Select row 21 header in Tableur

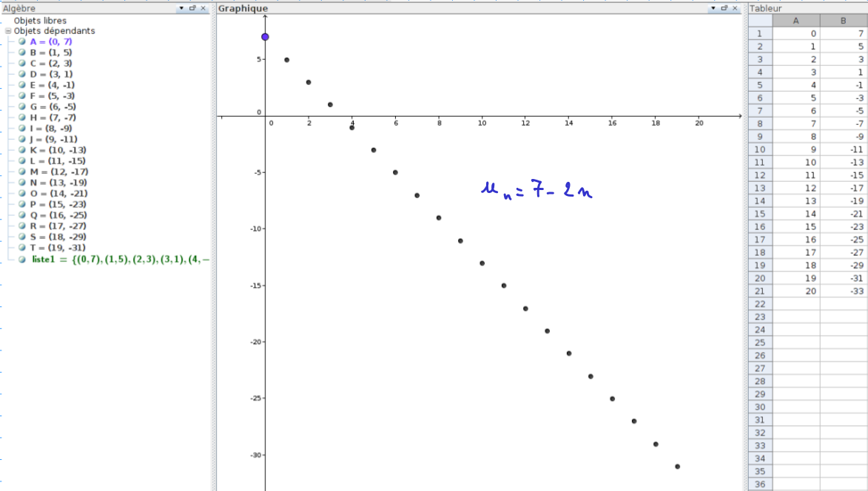pyautogui.click(x=760, y=291)
